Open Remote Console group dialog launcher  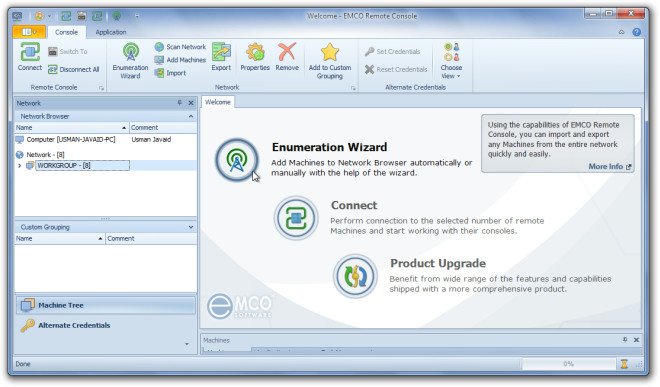(101, 88)
